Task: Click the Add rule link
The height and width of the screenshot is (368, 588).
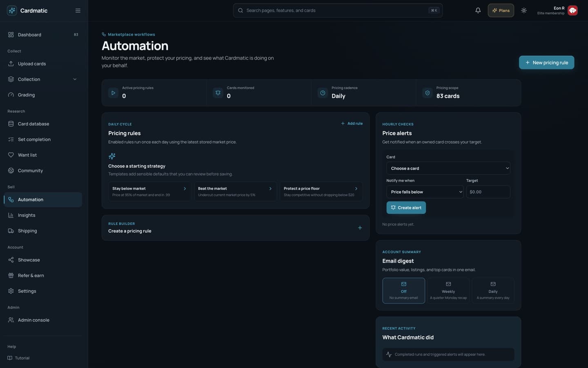Action: tap(352, 123)
